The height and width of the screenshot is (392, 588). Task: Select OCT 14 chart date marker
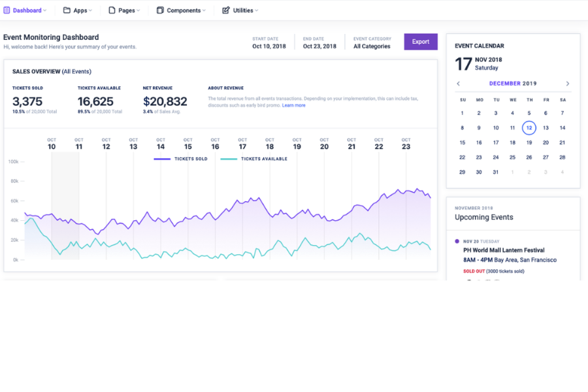[x=161, y=144]
